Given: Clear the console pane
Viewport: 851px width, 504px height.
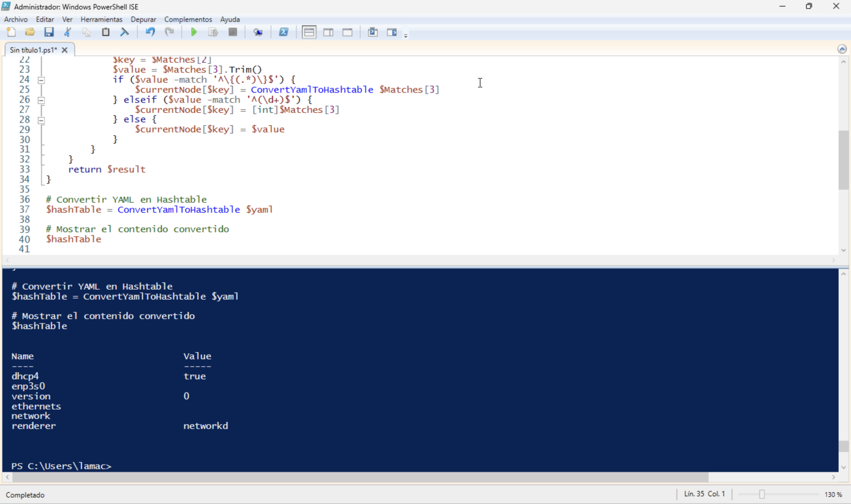Looking at the screenshot, I should coord(124,32).
